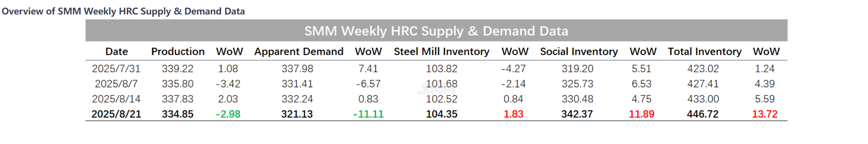Click the Apparent Demand column header
The image size is (868, 144).
pos(299,52)
